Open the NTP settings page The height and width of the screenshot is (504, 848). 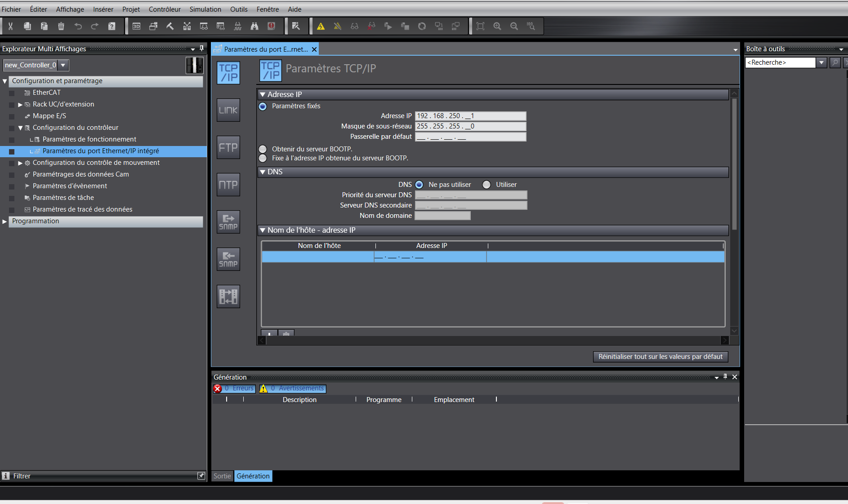pyautogui.click(x=228, y=185)
